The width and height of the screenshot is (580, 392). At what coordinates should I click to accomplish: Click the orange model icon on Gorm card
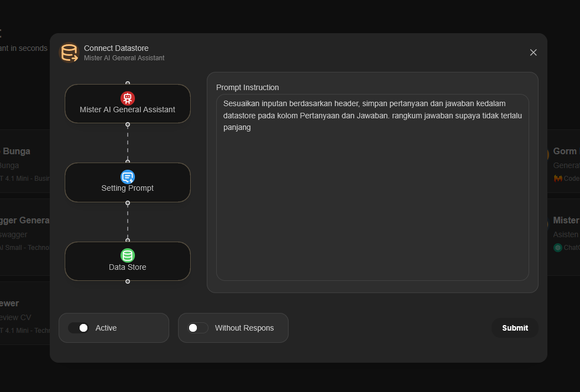click(558, 178)
